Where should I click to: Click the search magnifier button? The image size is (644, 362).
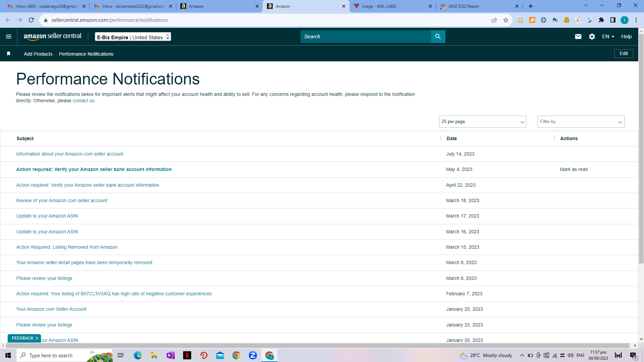click(x=438, y=37)
